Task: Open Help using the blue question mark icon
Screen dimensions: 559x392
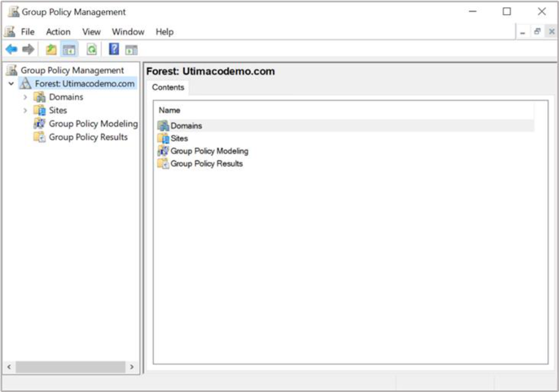Action: click(x=114, y=49)
